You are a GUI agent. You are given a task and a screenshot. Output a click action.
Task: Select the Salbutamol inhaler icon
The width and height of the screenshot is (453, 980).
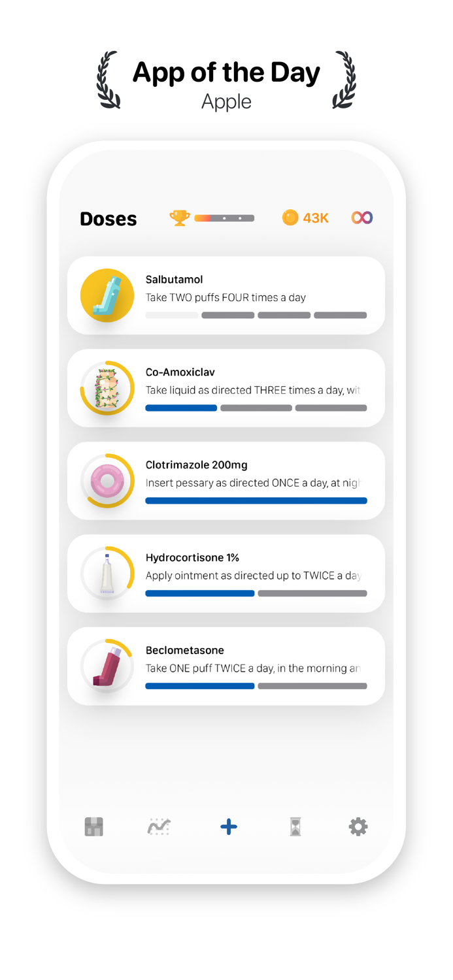coord(107,295)
